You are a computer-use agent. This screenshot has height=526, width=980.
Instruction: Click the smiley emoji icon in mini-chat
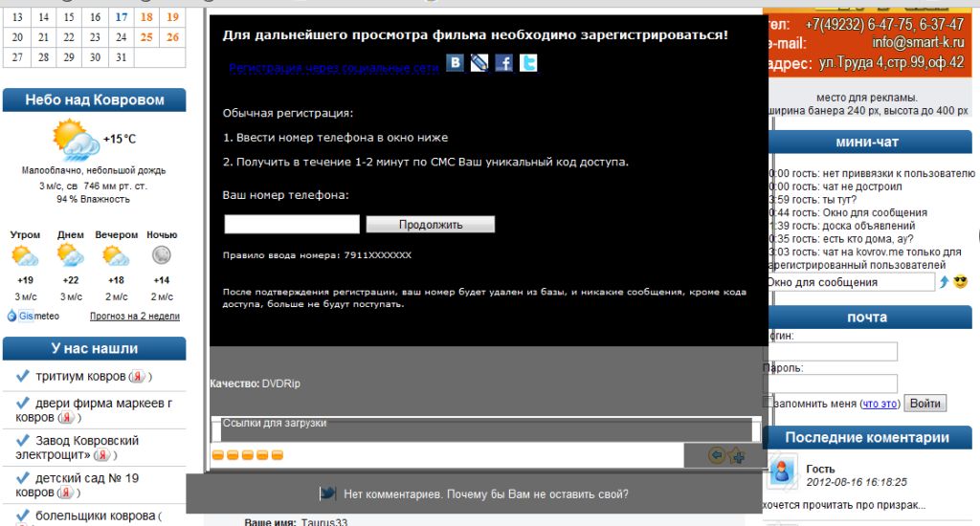tap(961, 282)
